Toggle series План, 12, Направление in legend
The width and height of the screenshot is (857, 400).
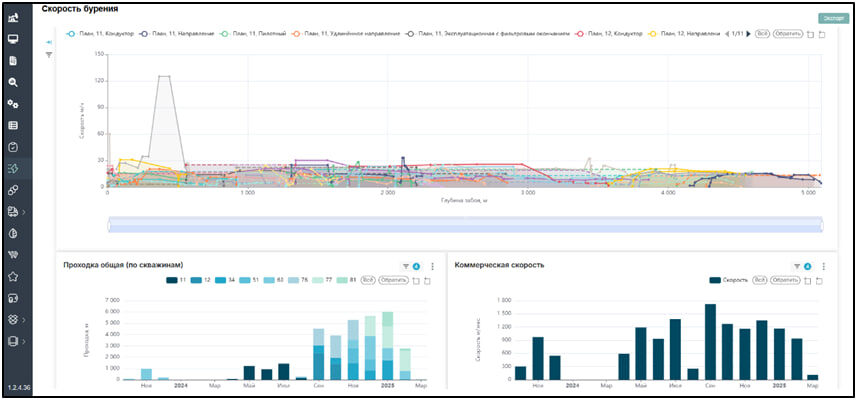tap(684, 34)
